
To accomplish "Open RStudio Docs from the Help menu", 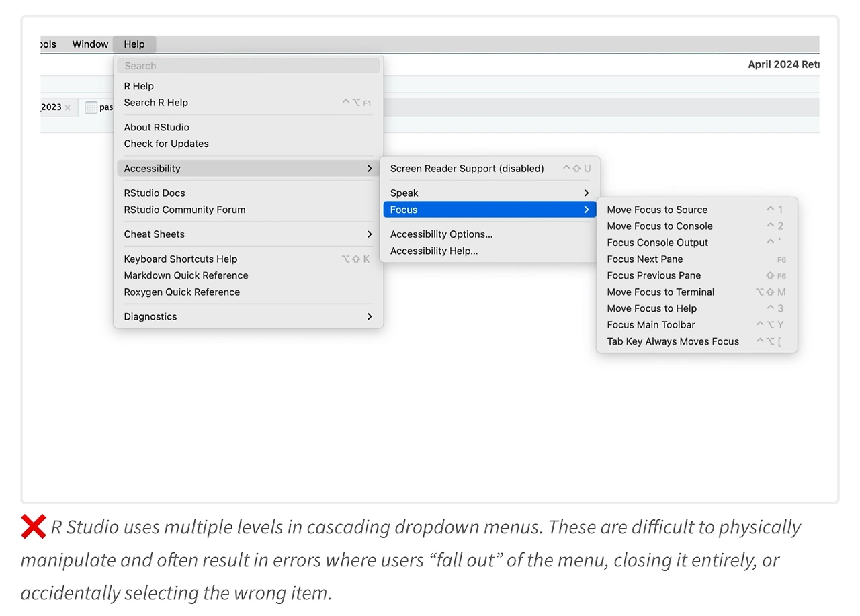I will (249, 193).
